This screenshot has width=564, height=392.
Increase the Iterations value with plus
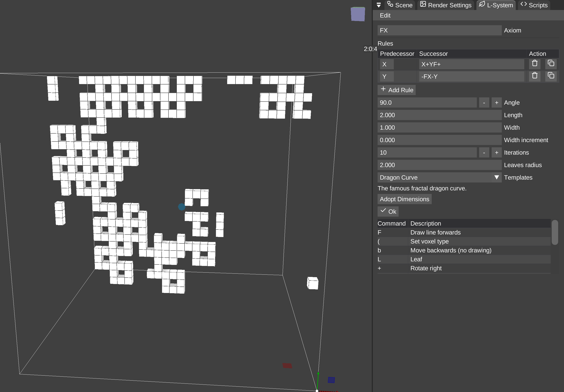click(x=496, y=153)
